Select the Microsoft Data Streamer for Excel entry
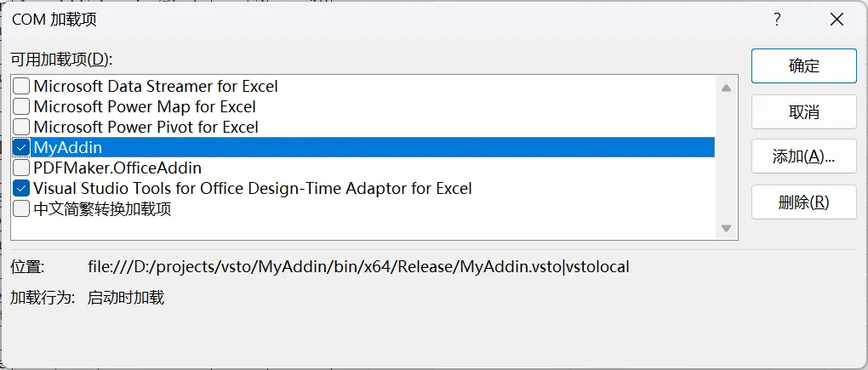 click(156, 86)
